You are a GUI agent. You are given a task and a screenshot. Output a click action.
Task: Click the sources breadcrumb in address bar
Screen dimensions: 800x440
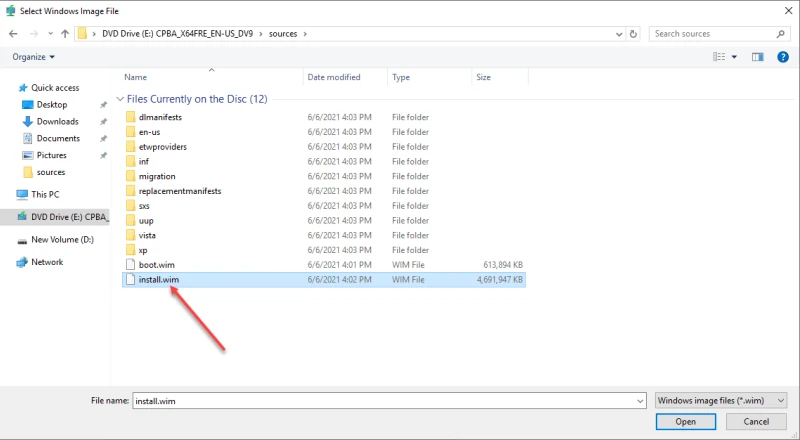click(x=283, y=34)
